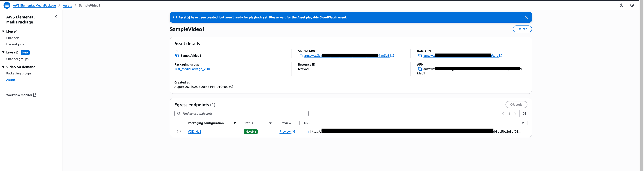Open the hamburger navigation menu icon
The image size is (644, 171).
[x=7, y=5]
